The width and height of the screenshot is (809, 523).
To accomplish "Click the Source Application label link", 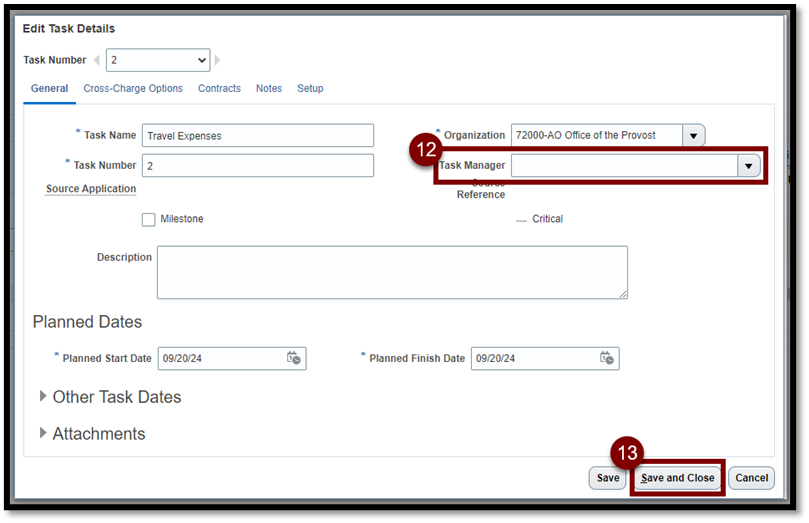I will pyautogui.click(x=91, y=189).
